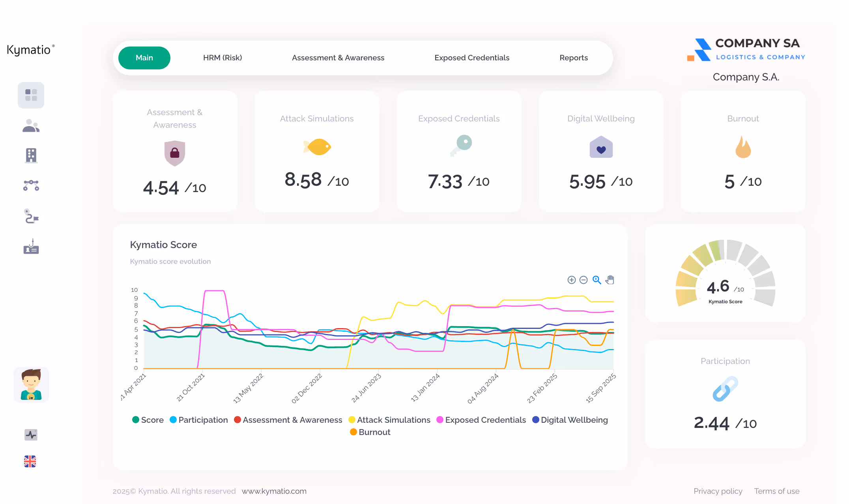This screenshot has height=504, width=849.
Task: Open the www.kymatio.com link
Action: pos(274,491)
